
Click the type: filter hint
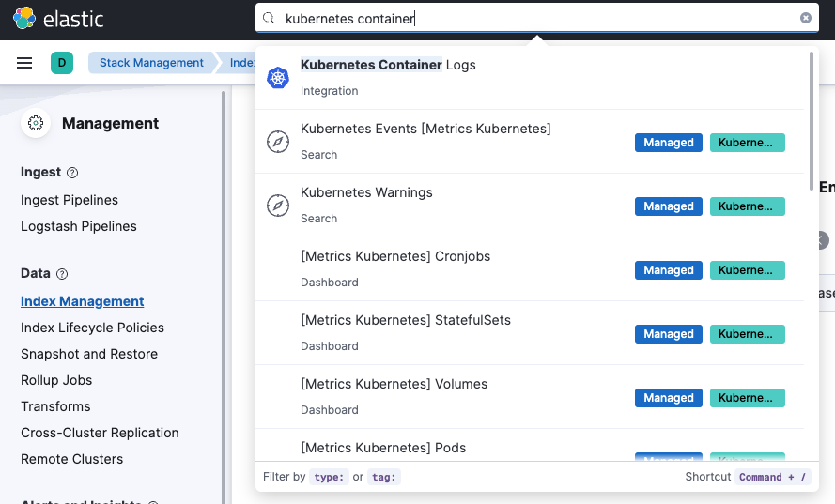(329, 477)
